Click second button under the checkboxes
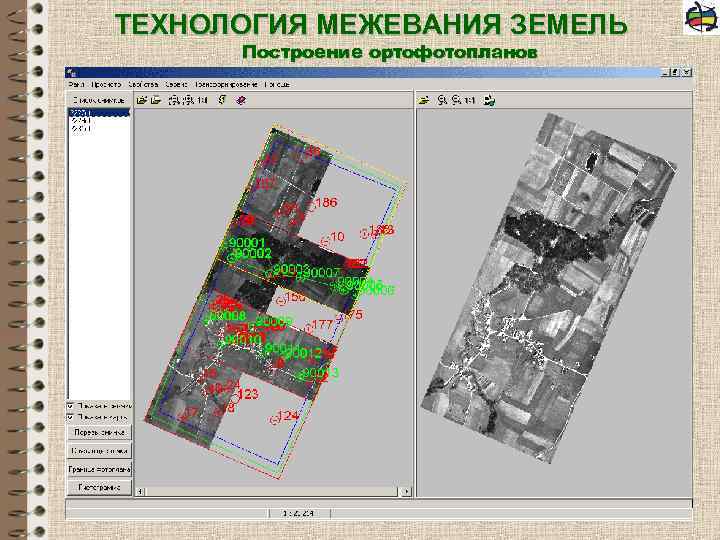The image size is (720, 540). click(x=99, y=451)
